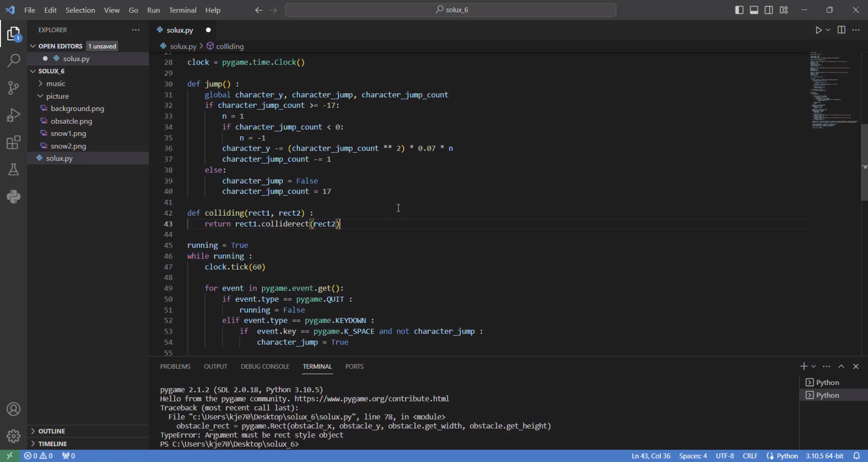
Task: Open the Python sidebar view
Action: (14, 197)
